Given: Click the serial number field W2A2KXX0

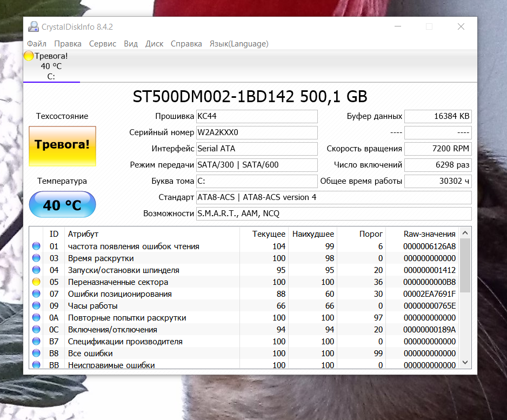Looking at the screenshot, I should [x=256, y=132].
